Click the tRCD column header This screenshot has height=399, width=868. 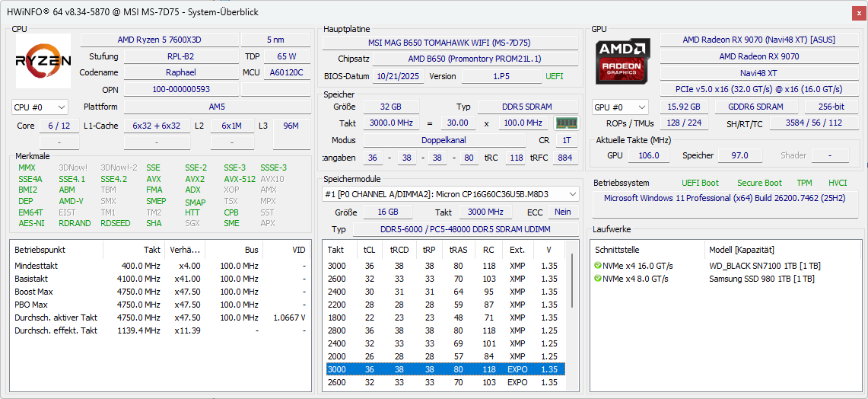coord(399,250)
